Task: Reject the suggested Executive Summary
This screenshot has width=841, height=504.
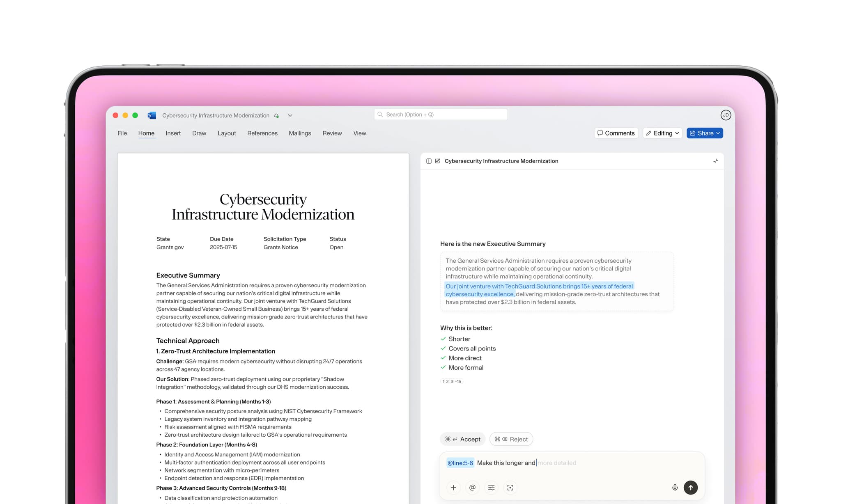Action: (511, 439)
